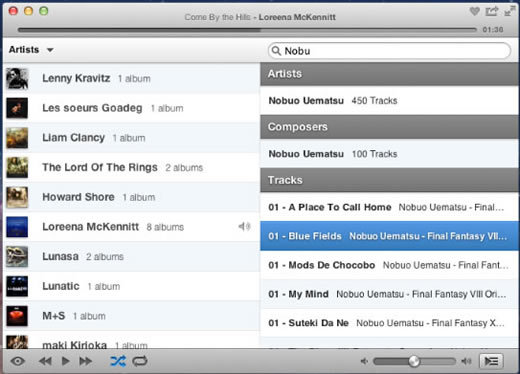The height and width of the screenshot is (374, 520).
Task: Play track Suteki Da Ne
Action: pyautogui.click(x=389, y=323)
